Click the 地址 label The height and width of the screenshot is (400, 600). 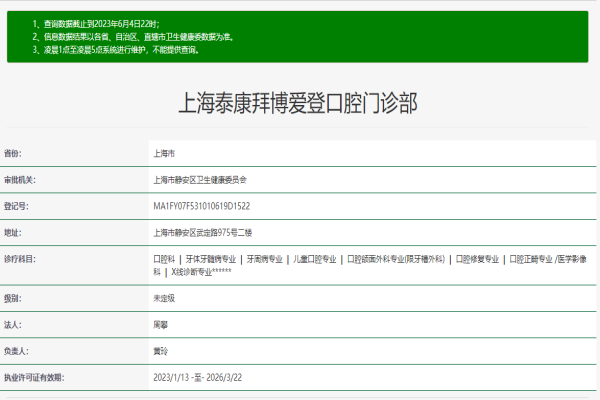point(13,233)
